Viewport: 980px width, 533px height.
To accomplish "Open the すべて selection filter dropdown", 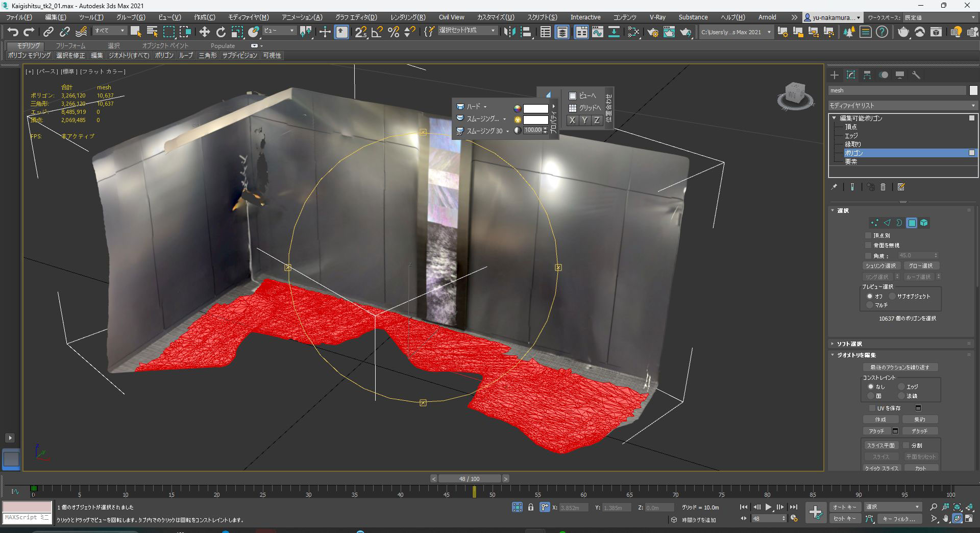I will click(x=110, y=31).
